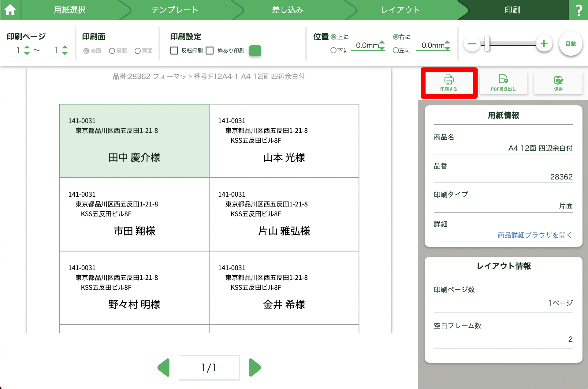Click the vertical offset 0.0mm field
The width and height of the screenshot is (588, 389).
click(367, 45)
